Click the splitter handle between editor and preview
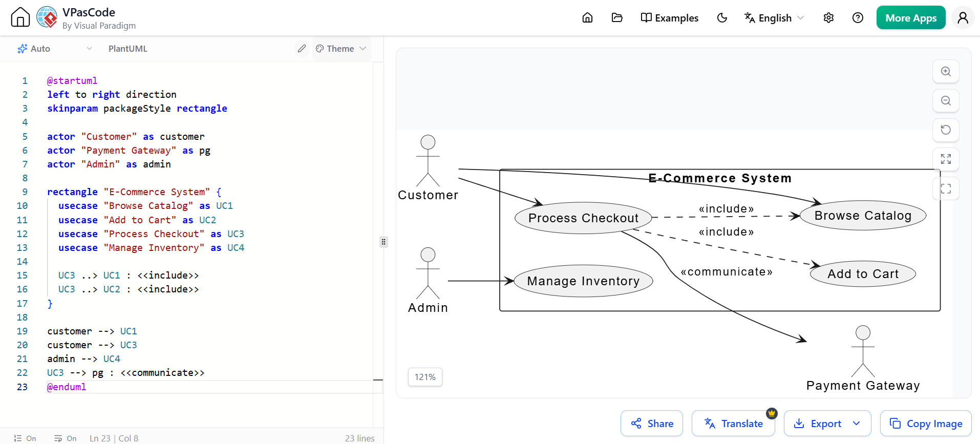Viewport: 980px width, 444px height. (384, 242)
